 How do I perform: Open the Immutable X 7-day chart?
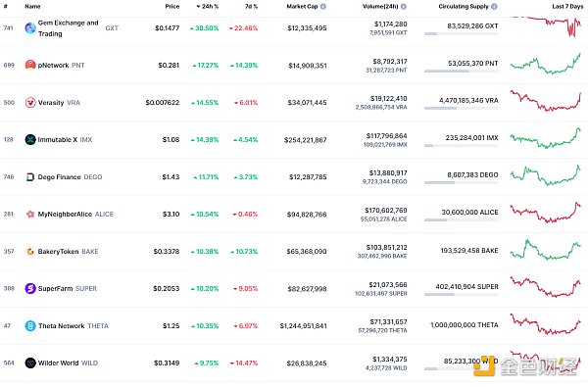546,138
